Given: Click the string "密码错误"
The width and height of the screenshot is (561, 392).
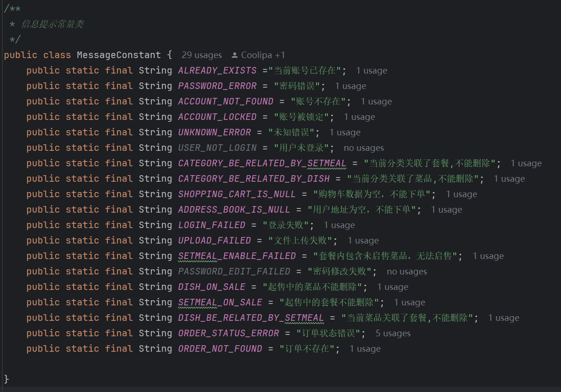Looking at the screenshot, I should click(297, 86).
